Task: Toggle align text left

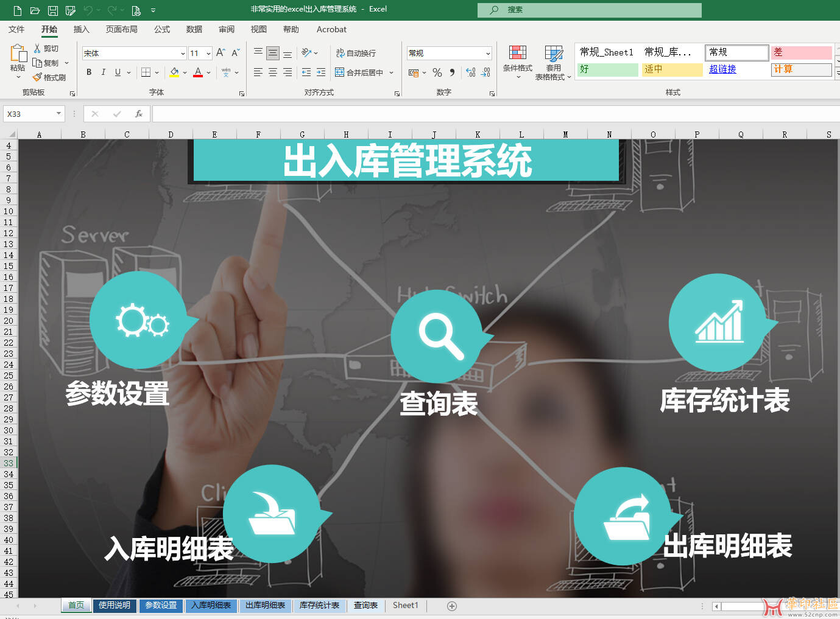Action: [258, 72]
